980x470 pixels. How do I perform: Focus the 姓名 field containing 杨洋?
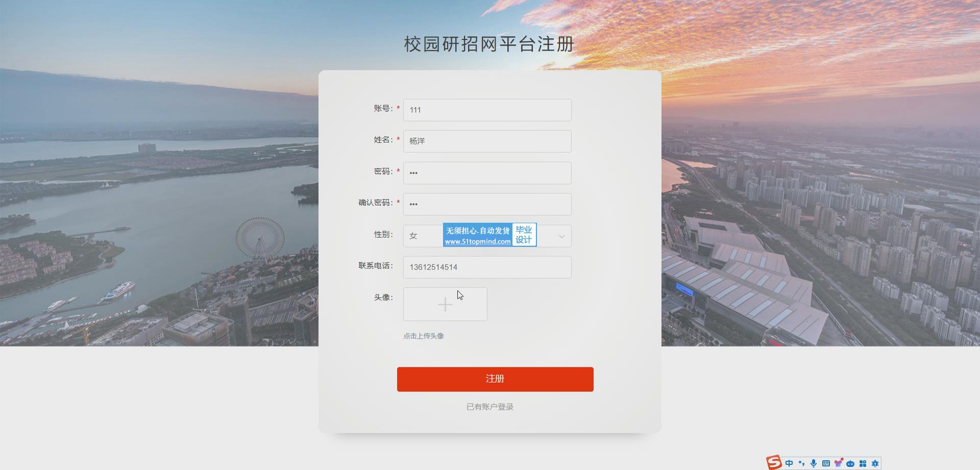487,141
